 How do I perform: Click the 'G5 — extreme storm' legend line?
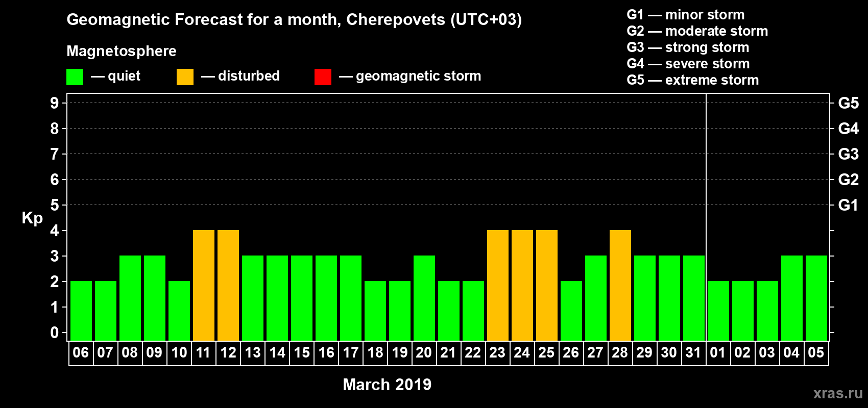tap(693, 80)
